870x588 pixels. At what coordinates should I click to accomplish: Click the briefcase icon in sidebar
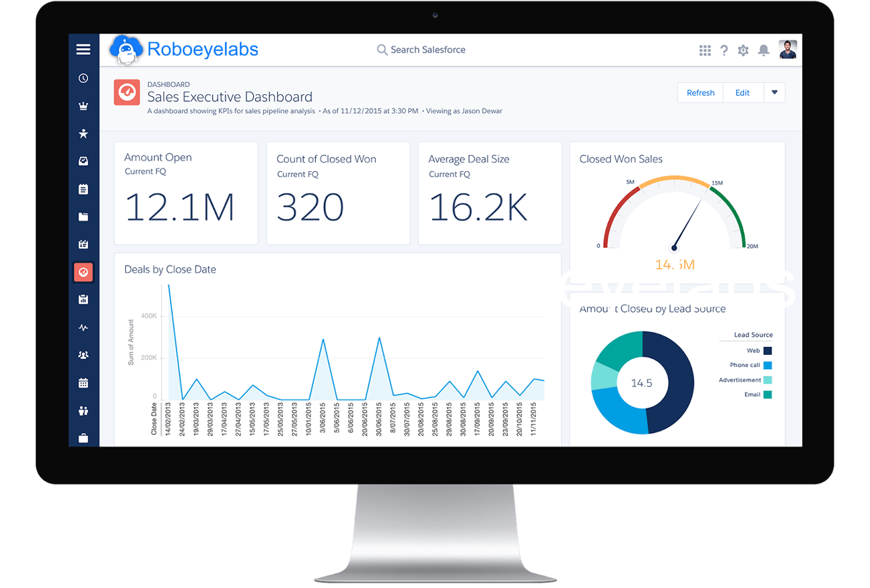pos(83,438)
